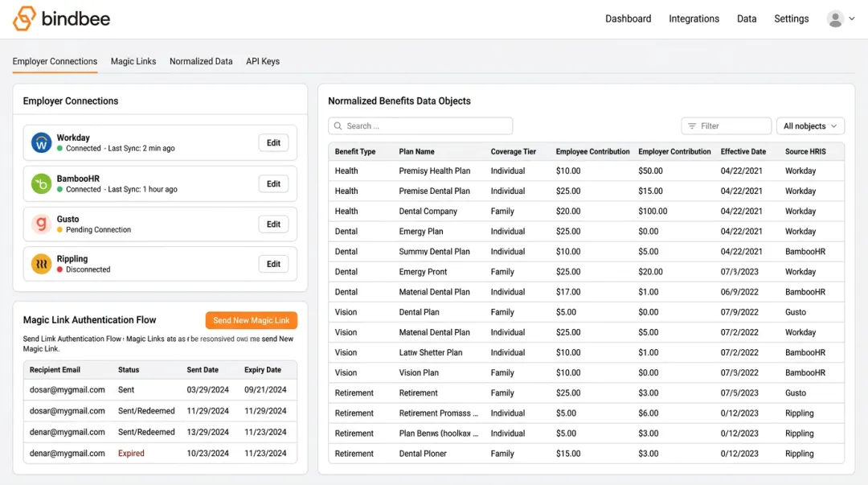
Task: Click Send New Magic Link button
Action: [x=252, y=320]
